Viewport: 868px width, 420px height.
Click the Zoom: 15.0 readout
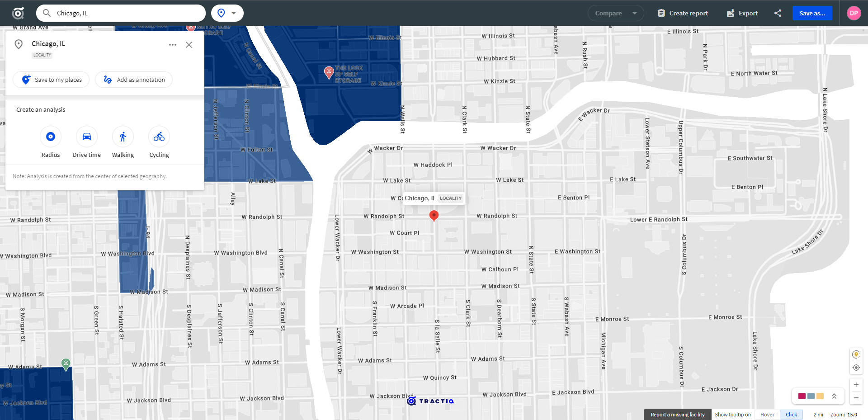(x=844, y=415)
